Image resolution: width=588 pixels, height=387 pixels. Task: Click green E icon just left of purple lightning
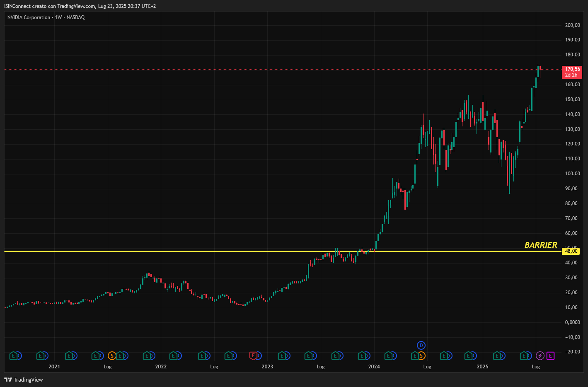[x=524, y=356]
